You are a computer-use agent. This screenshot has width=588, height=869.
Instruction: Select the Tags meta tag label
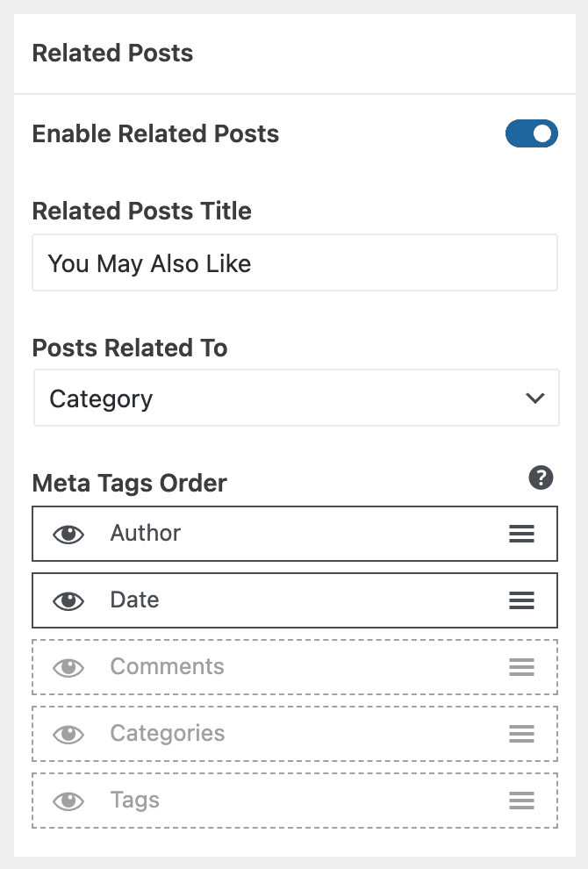point(134,800)
